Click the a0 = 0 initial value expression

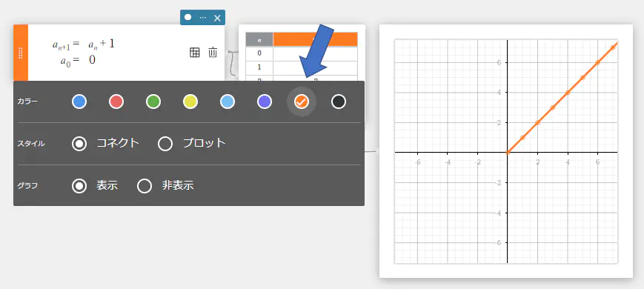[x=78, y=61]
